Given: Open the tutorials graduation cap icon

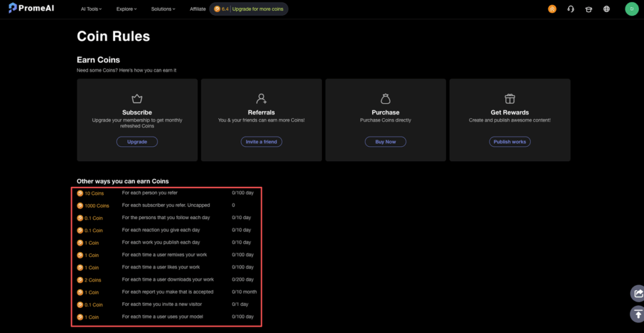Looking at the screenshot, I should 589,9.
